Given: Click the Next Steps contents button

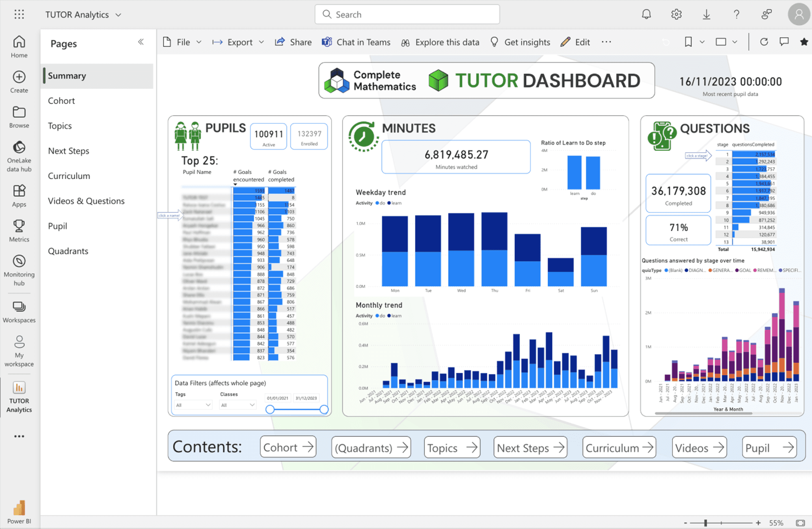Looking at the screenshot, I should click(x=530, y=447).
